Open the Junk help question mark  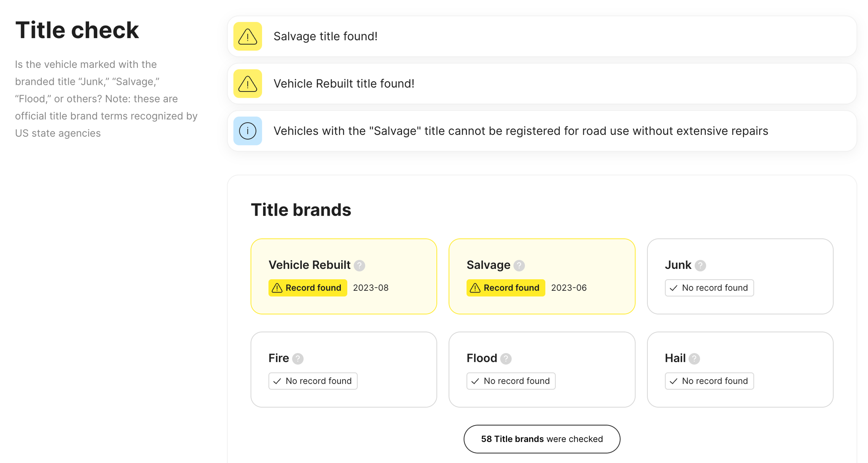[700, 266]
